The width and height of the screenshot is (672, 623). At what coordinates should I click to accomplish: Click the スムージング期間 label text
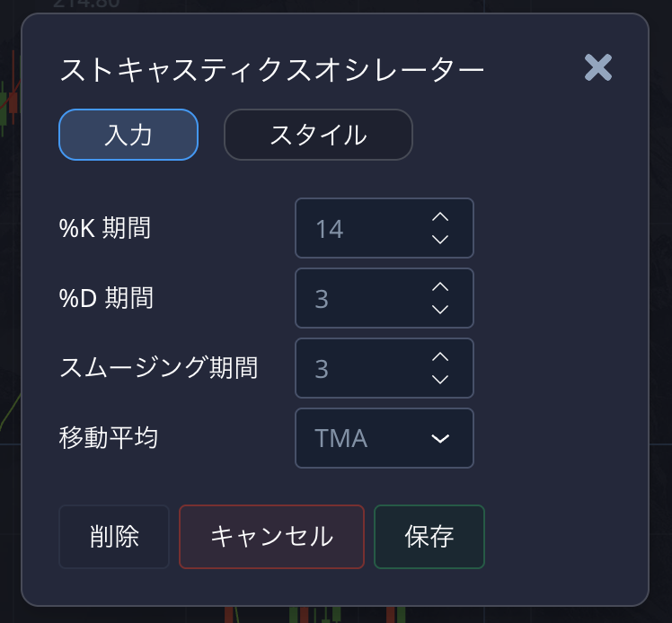pos(159,368)
